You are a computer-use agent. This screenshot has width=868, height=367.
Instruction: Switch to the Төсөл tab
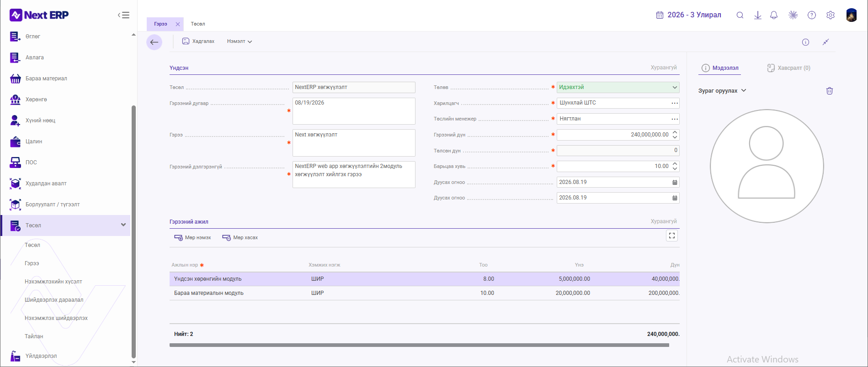click(198, 24)
